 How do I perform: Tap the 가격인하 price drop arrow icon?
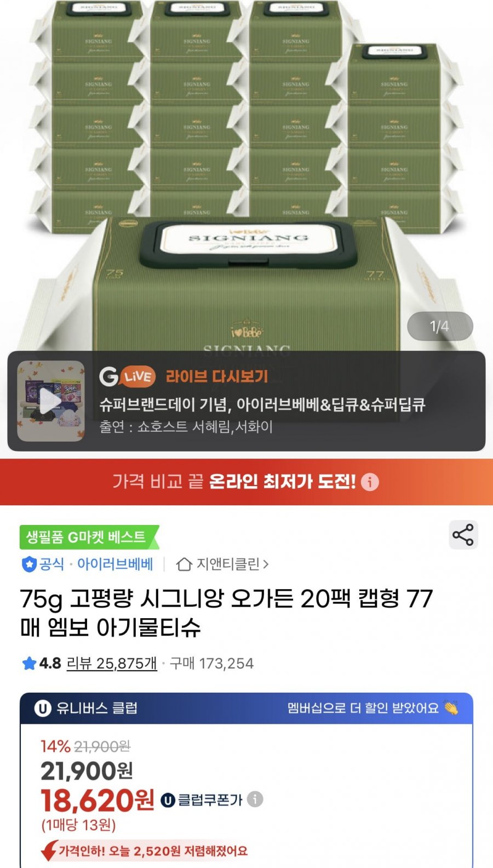point(49,850)
